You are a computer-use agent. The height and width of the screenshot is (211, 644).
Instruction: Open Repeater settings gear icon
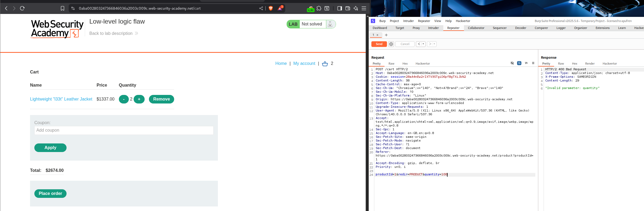coord(391,44)
